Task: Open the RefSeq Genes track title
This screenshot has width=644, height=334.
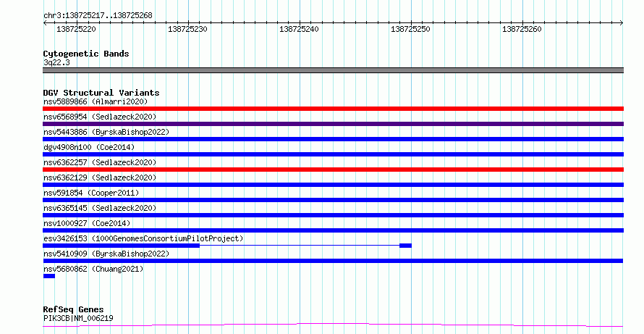Action: (74, 309)
